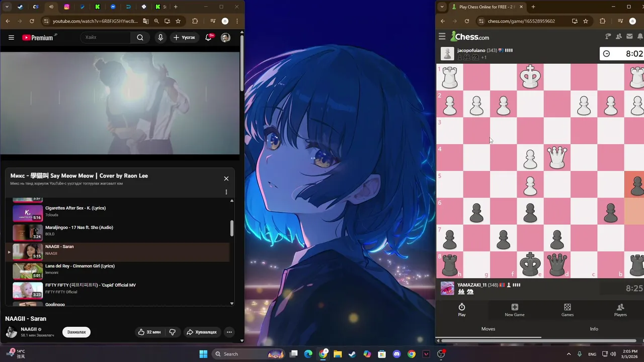Like the video with 32 thousand likes
Image resolution: width=644 pixels, height=362 pixels.
[x=149, y=332]
